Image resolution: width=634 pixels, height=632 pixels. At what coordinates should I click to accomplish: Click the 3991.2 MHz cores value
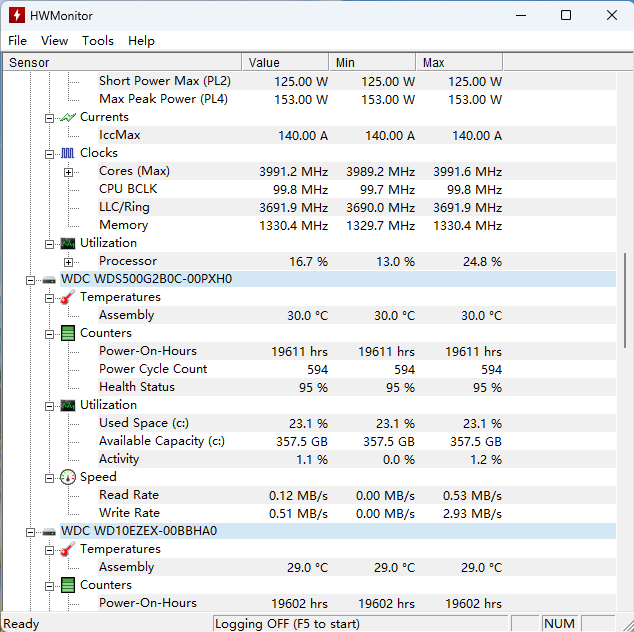(x=293, y=172)
